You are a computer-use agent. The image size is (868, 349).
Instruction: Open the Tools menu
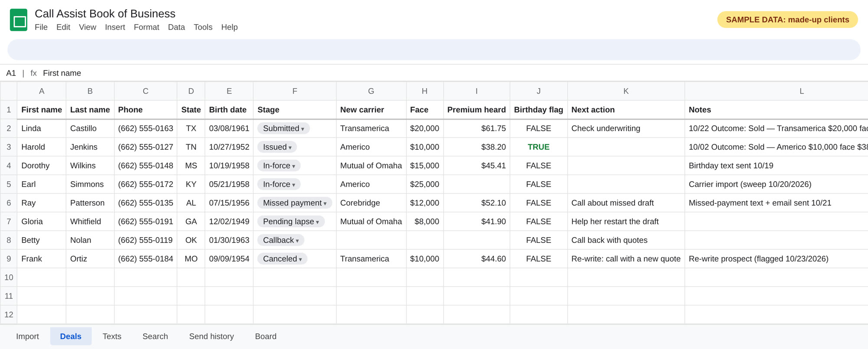tap(203, 27)
